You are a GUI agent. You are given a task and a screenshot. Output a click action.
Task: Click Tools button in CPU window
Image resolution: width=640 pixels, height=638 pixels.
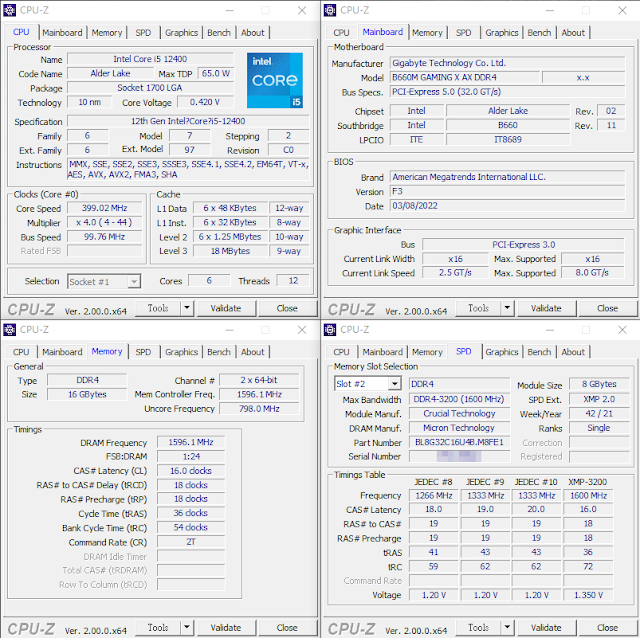tap(158, 308)
